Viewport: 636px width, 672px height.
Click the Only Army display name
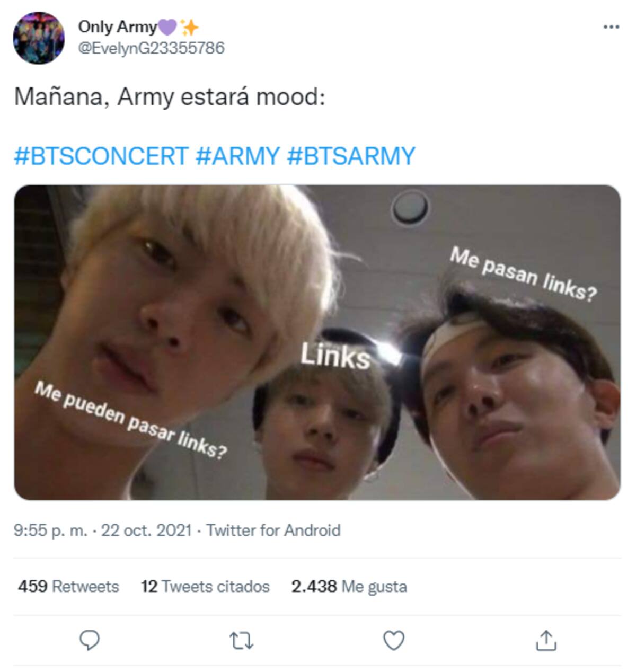point(118,26)
